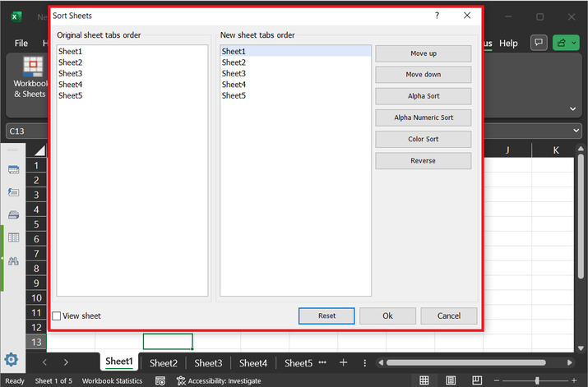Click the horizontal scrollbar right arrow
The height and width of the screenshot is (387, 588).
tap(570, 362)
